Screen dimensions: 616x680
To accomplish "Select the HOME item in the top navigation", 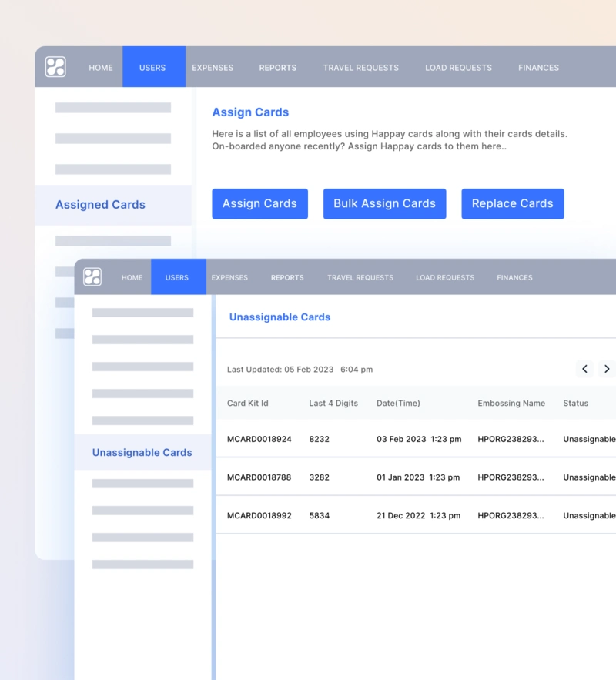I will click(100, 67).
